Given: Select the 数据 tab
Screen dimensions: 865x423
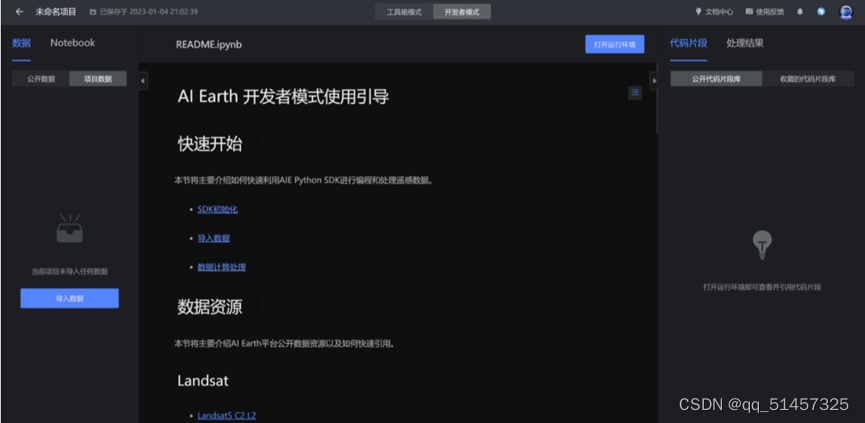Looking at the screenshot, I should coord(22,43).
